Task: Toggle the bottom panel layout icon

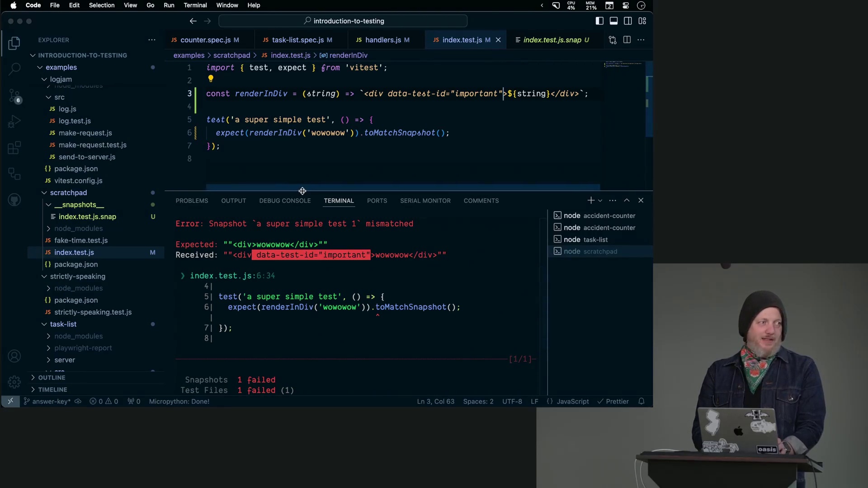Action: click(x=613, y=21)
